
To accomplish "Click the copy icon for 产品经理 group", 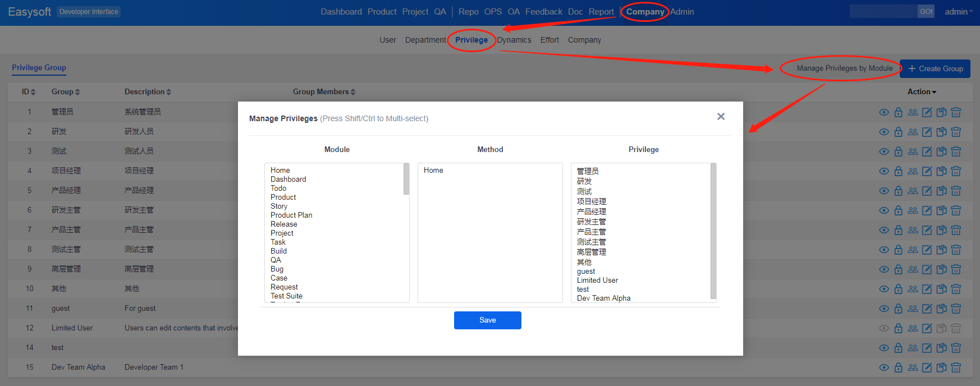I will click(942, 191).
